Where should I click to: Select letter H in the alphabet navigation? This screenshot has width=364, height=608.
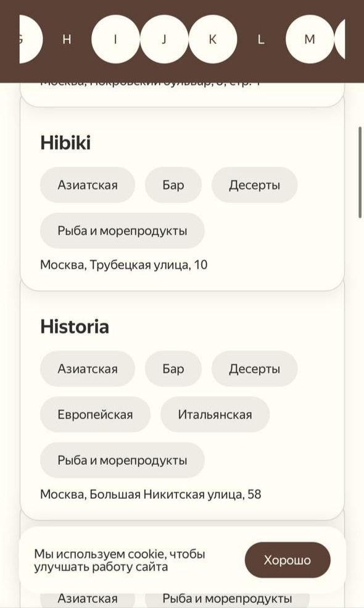coord(66,39)
